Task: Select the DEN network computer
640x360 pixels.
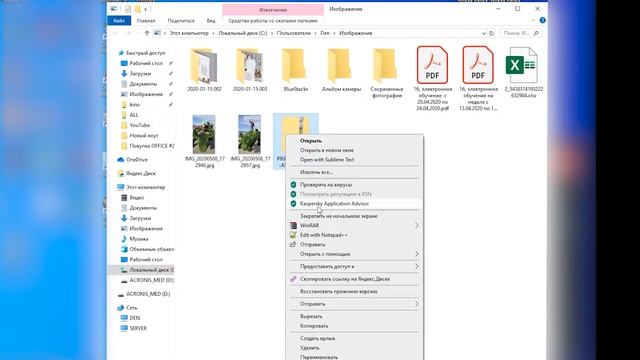Action: pos(134,318)
